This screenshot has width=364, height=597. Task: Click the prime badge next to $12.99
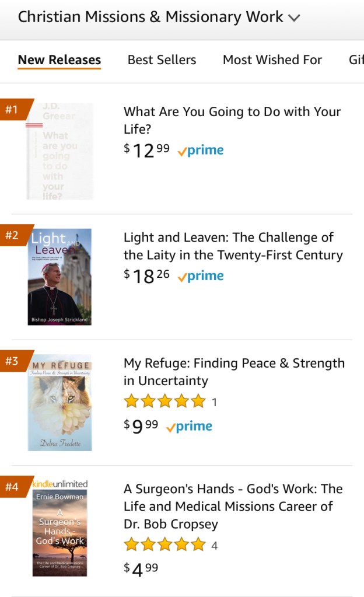(201, 151)
